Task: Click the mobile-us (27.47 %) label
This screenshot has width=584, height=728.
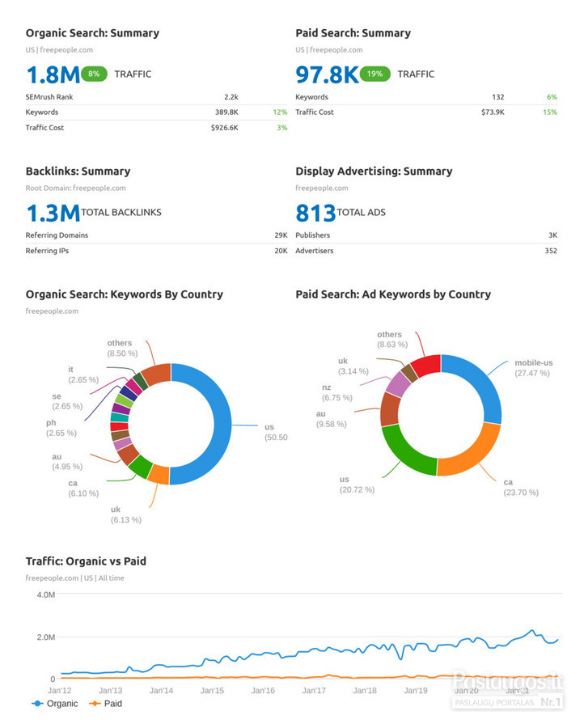Action: (x=534, y=368)
